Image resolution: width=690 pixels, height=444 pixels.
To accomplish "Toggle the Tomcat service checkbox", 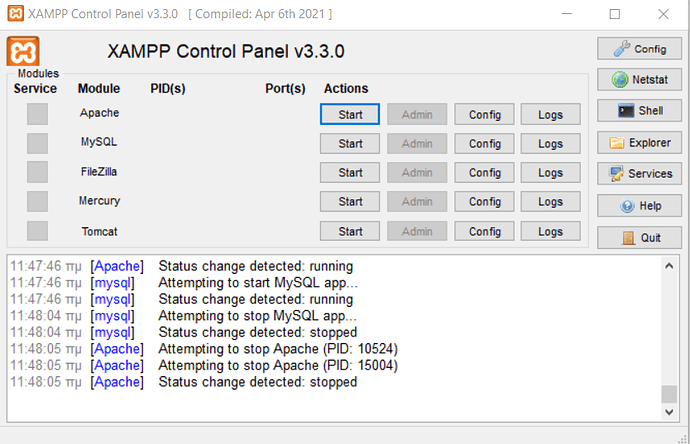I will 37,231.
